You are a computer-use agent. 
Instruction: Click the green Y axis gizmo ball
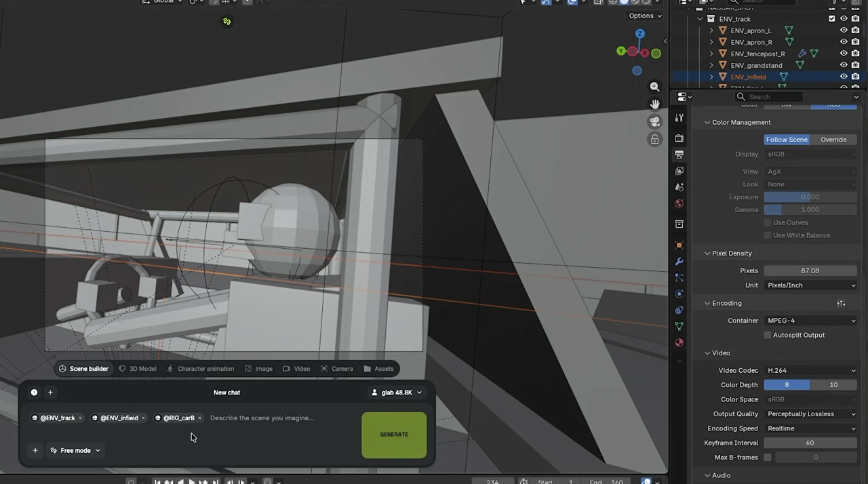pos(620,51)
